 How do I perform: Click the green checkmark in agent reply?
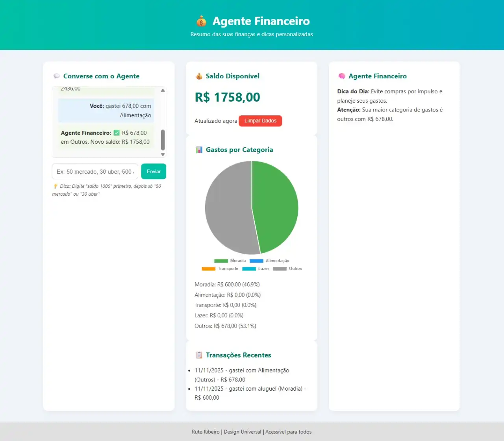click(117, 133)
